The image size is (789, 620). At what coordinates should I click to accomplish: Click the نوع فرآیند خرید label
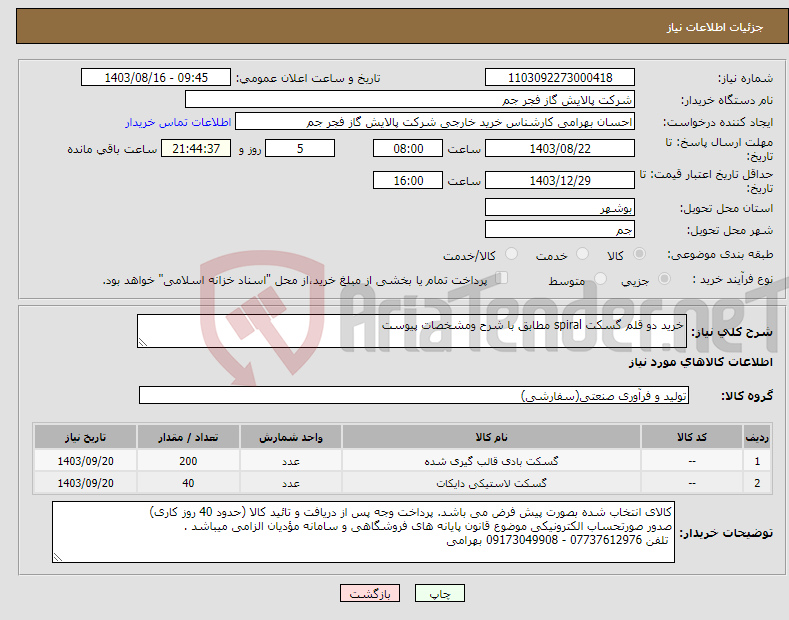[x=733, y=279]
